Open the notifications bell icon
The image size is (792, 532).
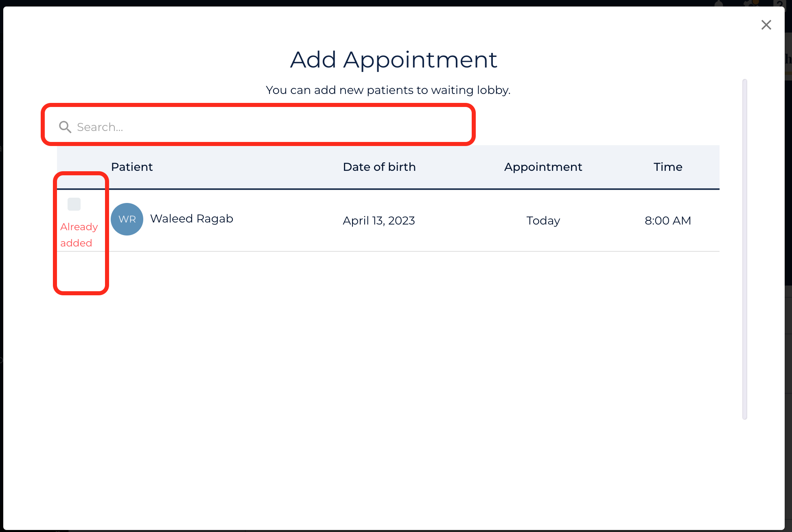pos(719,4)
